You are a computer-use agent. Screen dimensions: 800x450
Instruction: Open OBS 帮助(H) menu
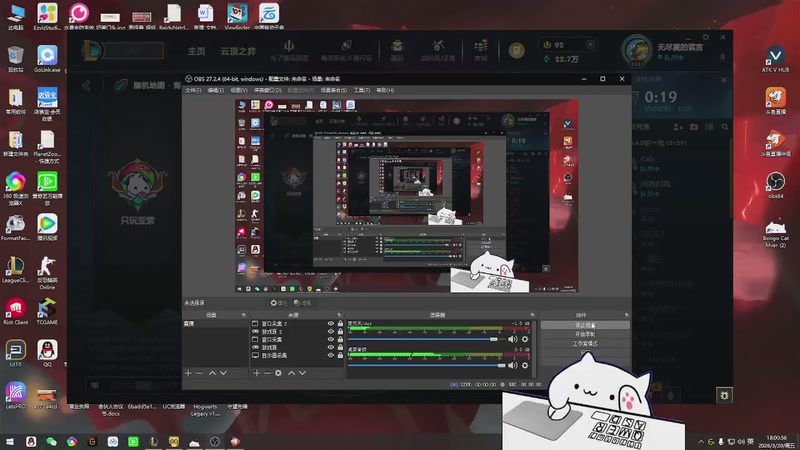pyautogui.click(x=385, y=90)
